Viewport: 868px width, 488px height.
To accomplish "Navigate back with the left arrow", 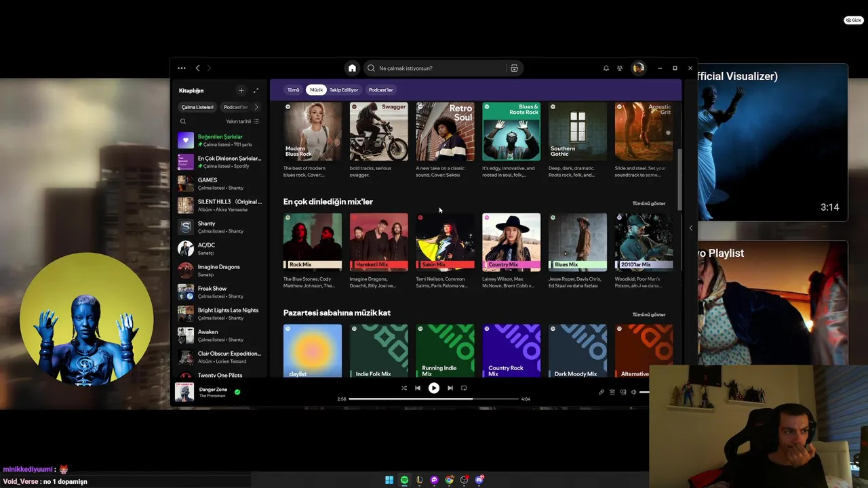I will tap(197, 68).
